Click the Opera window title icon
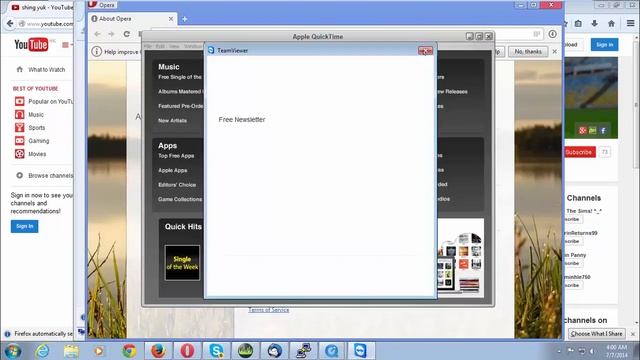The width and height of the screenshot is (640, 360). (x=93, y=4)
